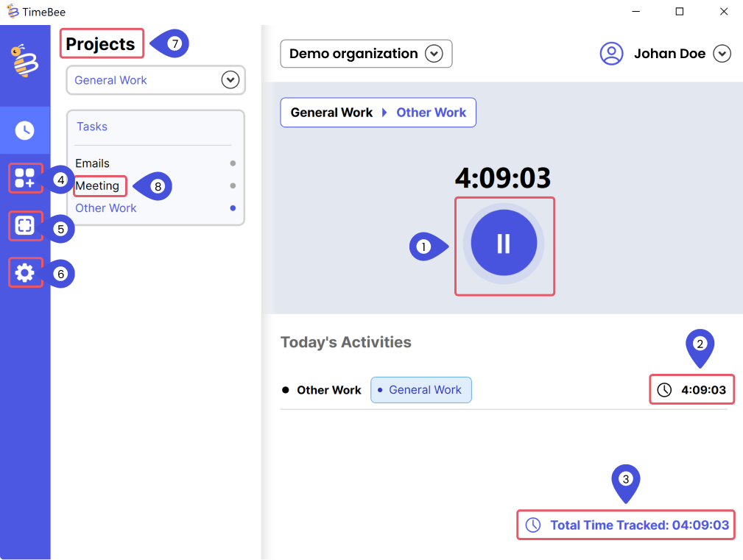Image resolution: width=743 pixels, height=560 pixels.
Task: Open the Demo organization dropdown
Action: click(434, 54)
